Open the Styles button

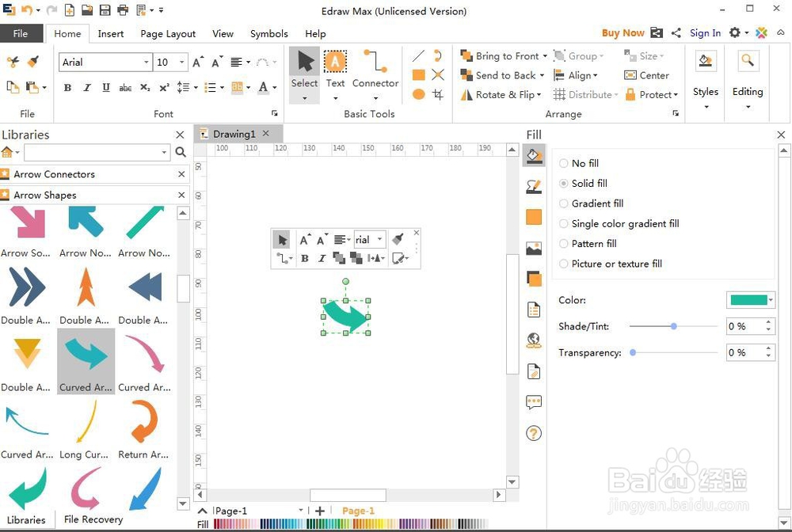coord(705,81)
